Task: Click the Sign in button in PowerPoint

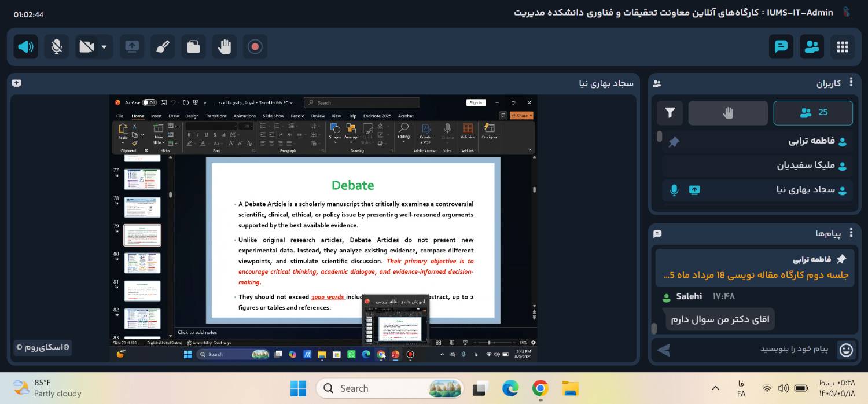Action: pyautogui.click(x=476, y=102)
